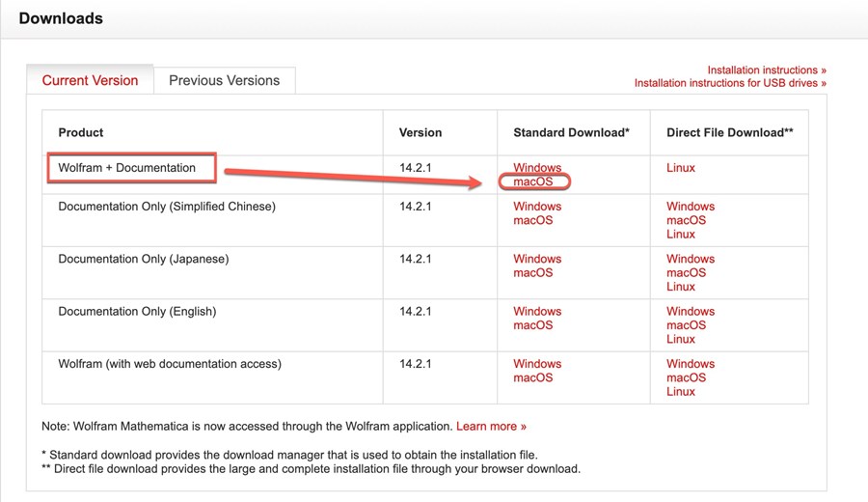Viewport: 868px width, 502px height.
Task: Click version 14.2.1 in Wolfram + Documentation row
Action: click(415, 167)
